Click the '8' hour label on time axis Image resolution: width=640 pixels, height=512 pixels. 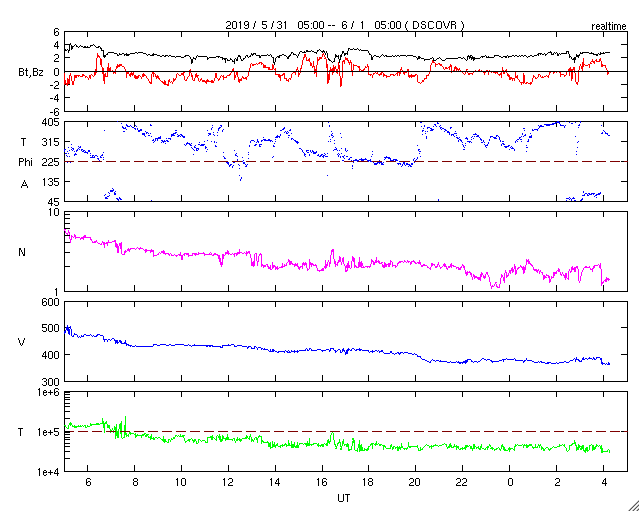tap(135, 481)
